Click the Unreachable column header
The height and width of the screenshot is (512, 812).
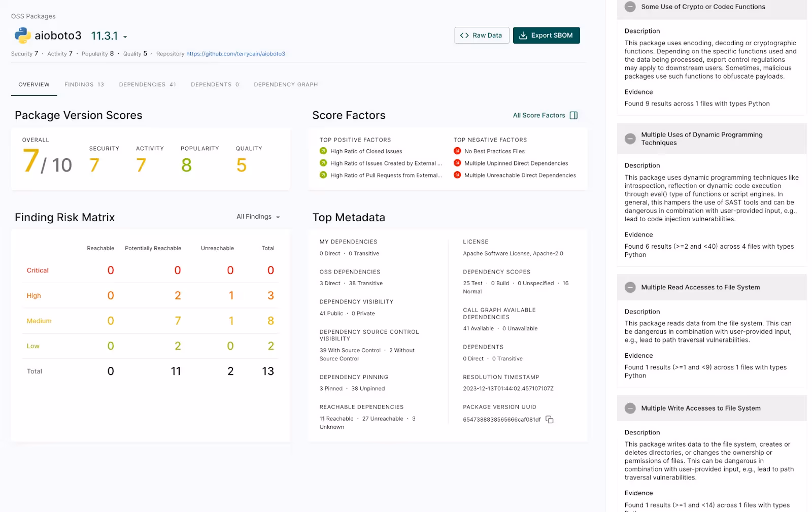click(x=217, y=248)
